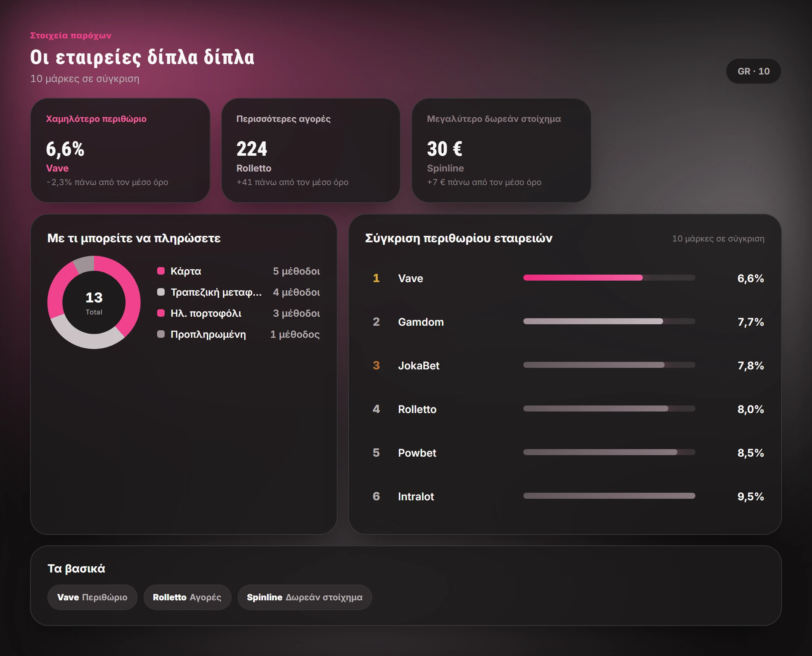Viewport: 812px width, 656px height.
Task: Select the Rolletto Αγορές chip
Action: (x=187, y=597)
